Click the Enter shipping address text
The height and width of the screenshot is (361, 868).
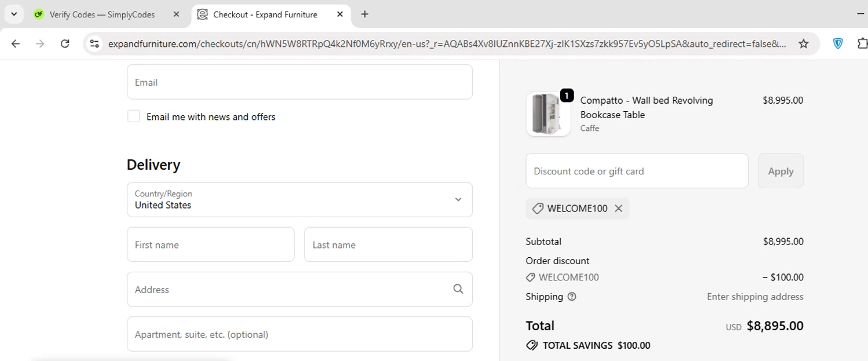(755, 297)
